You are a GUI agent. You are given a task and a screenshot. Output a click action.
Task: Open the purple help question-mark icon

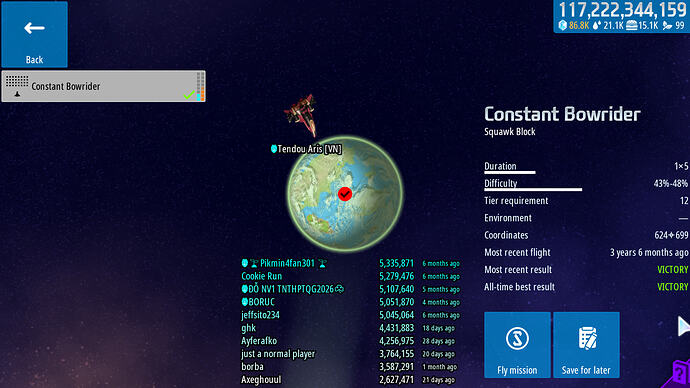(681, 374)
